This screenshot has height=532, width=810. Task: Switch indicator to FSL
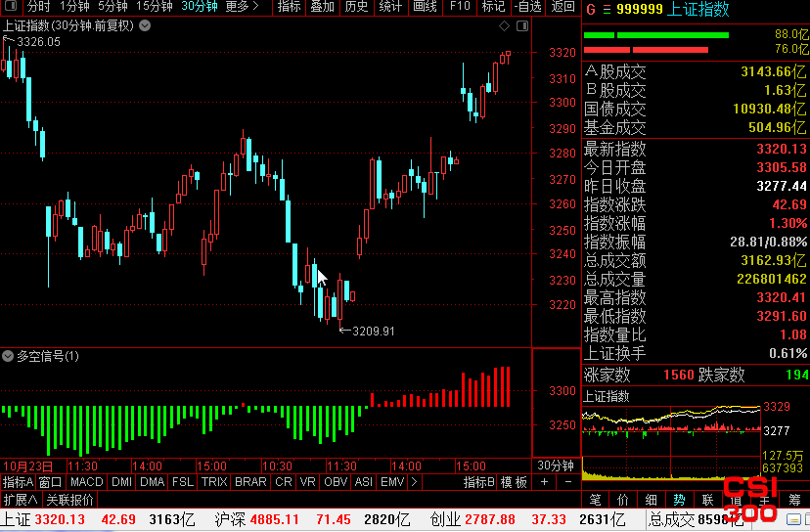pos(183,482)
